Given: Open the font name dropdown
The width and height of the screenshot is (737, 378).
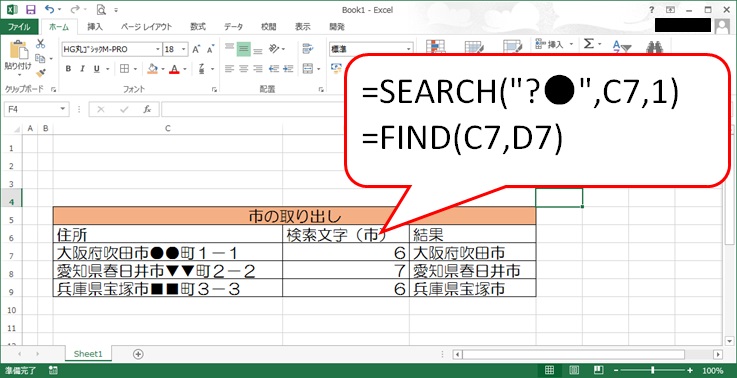Looking at the screenshot, I should click(x=158, y=49).
